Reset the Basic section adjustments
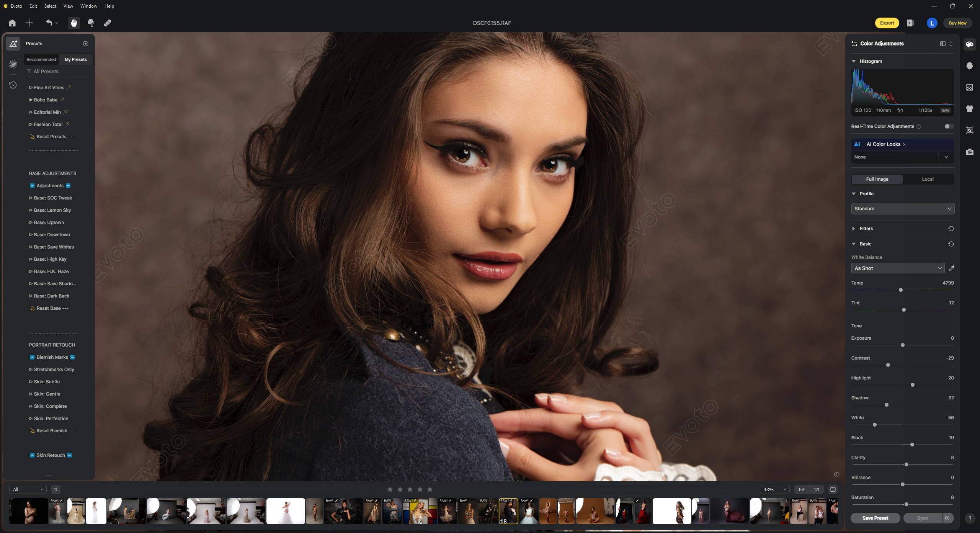The width and height of the screenshot is (980, 533). click(x=951, y=244)
